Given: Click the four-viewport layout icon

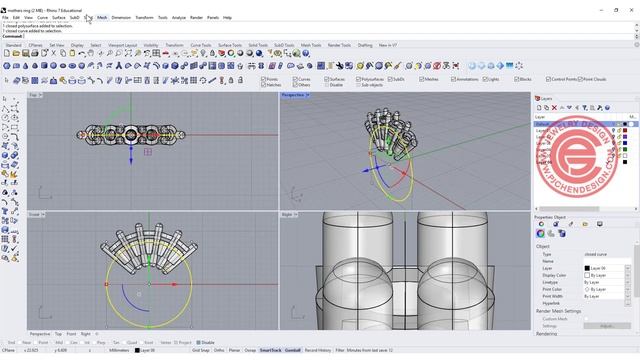Looking at the screenshot, I should 156,53.
